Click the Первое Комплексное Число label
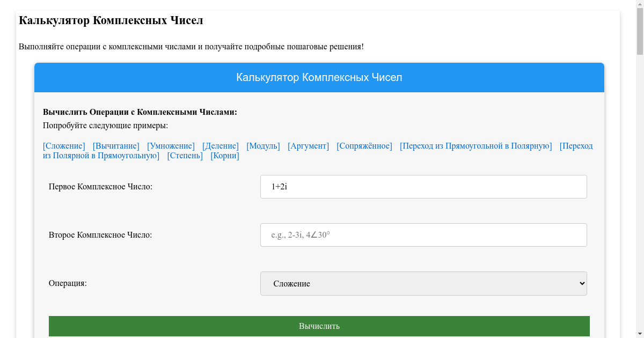The height and width of the screenshot is (338, 644). click(100, 187)
